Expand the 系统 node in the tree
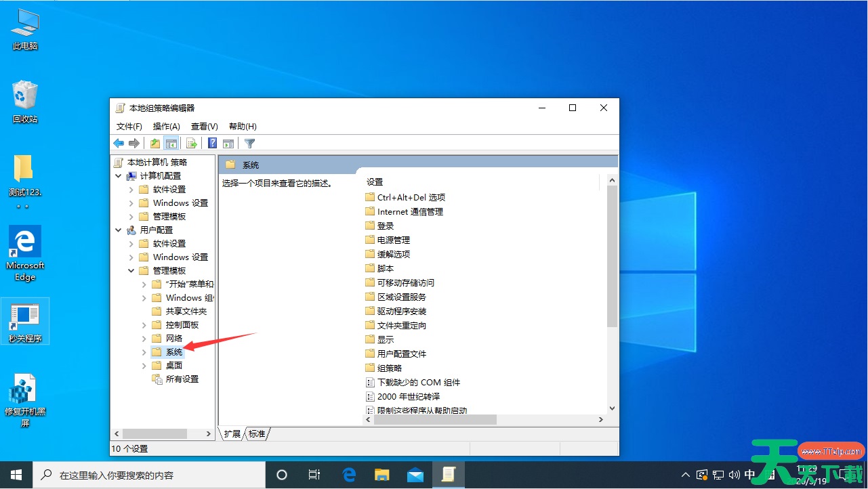This screenshot has height=489, width=868. pos(144,352)
